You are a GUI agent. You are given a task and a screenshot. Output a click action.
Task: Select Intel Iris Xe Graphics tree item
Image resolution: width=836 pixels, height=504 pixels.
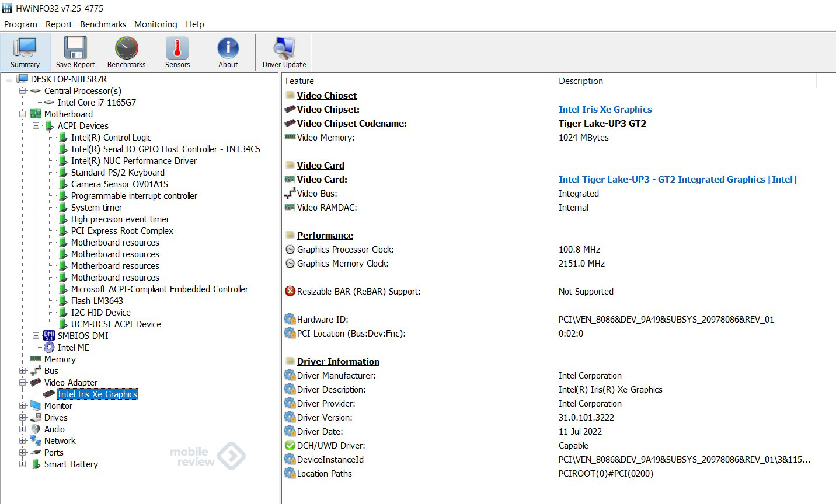point(97,394)
